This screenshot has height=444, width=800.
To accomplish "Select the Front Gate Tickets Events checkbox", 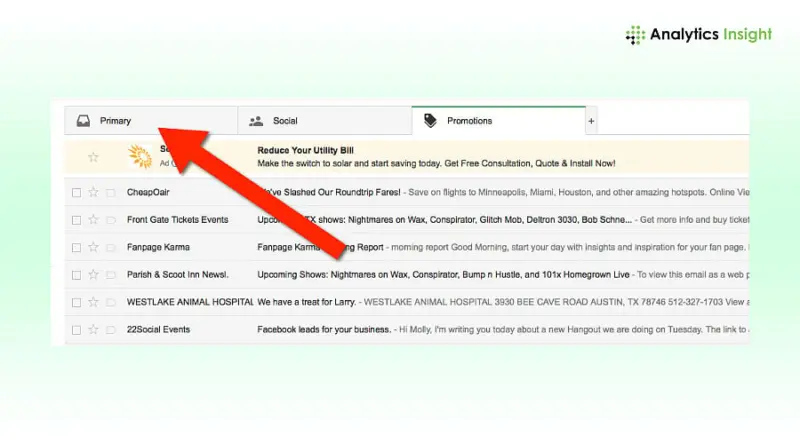I will [x=76, y=219].
